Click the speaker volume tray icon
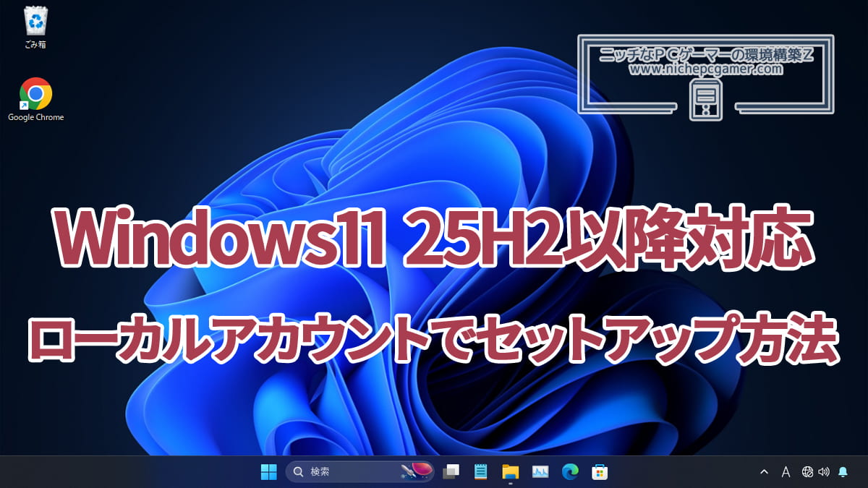Viewport: 868px width, 488px height. (823, 472)
